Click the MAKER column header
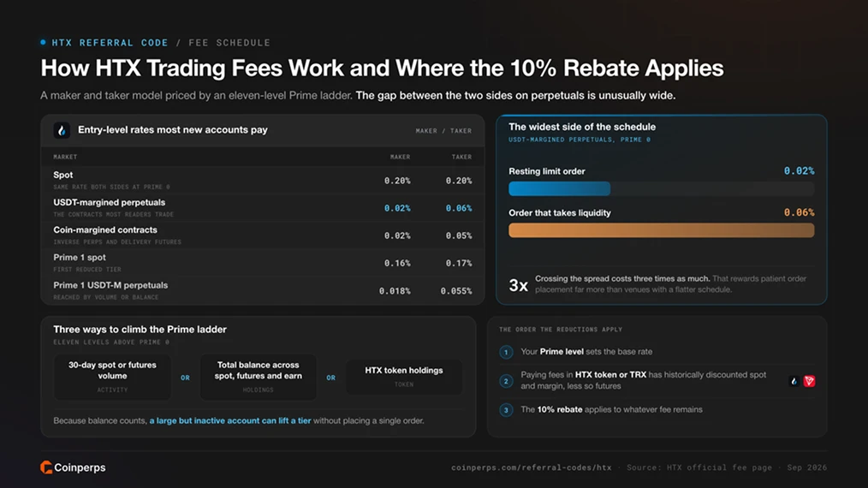The width and height of the screenshot is (868, 488). 401,158
